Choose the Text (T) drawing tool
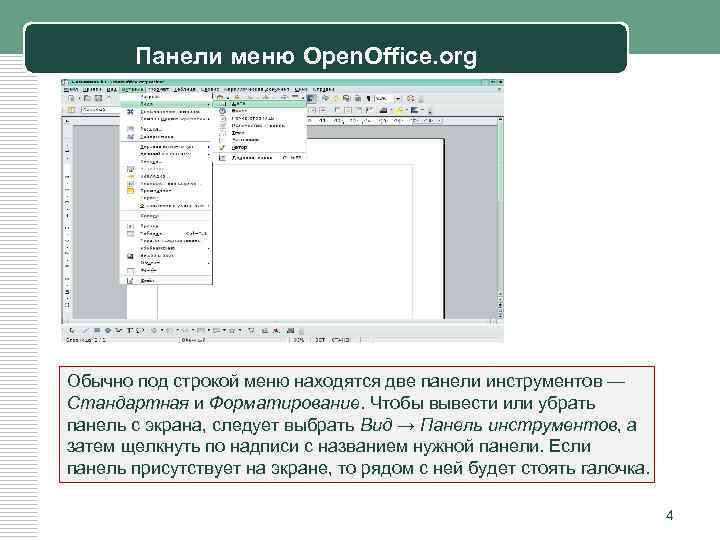The height and width of the screenshot is (540, 720). (130, 330)
